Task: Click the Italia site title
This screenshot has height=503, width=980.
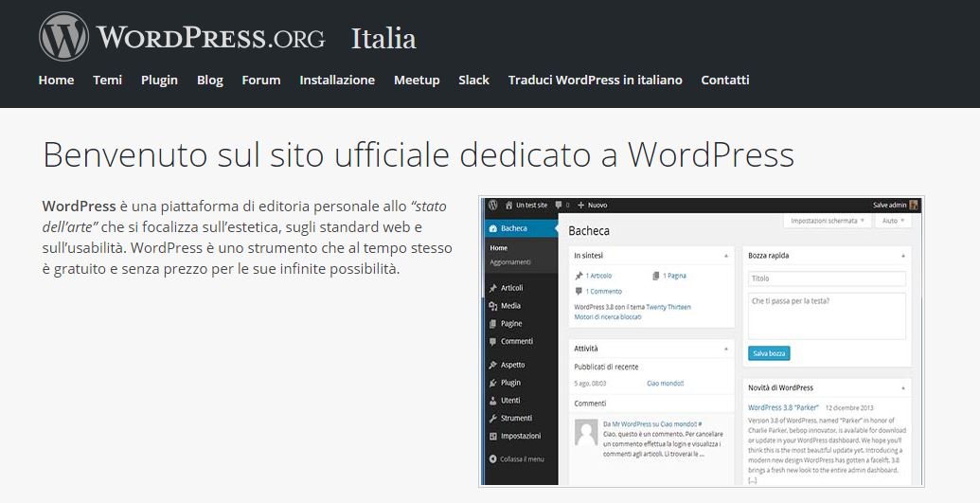Action: pyautogui.click(x=383, y=38)
